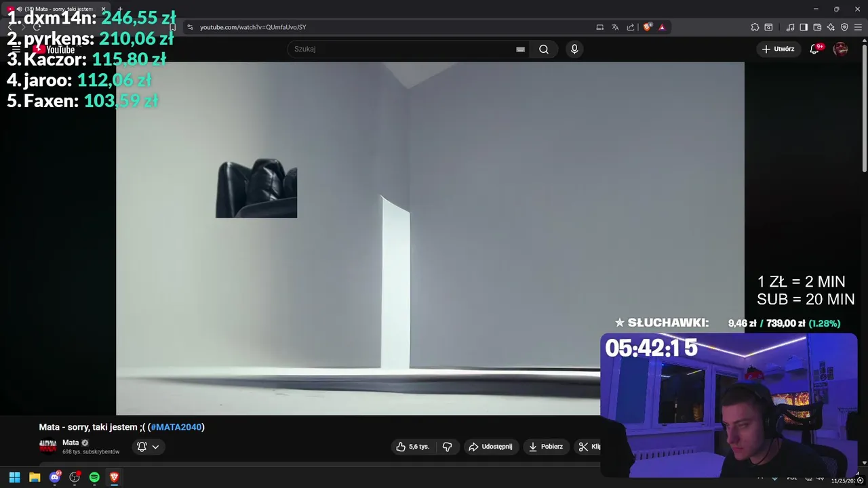Click the Brave Shields lion icon
This screenshot has height=488, width=868.
647,27
